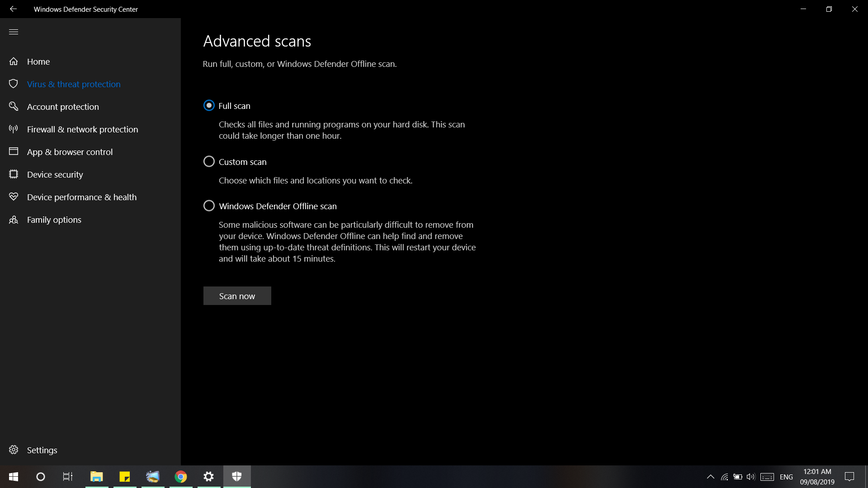Click the Family options people icon
This screenshot has width=868, height=488.
point(14,220)
